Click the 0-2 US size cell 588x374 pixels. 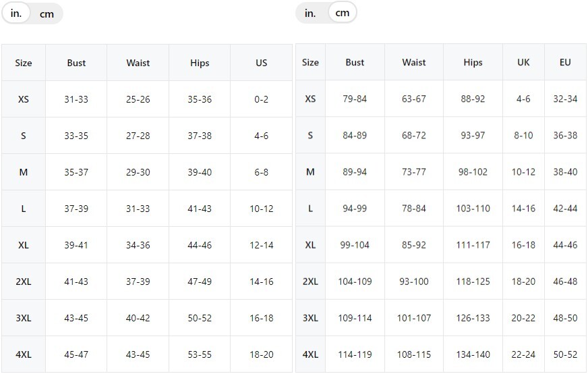pyautogui.click(x=262, y=99)
